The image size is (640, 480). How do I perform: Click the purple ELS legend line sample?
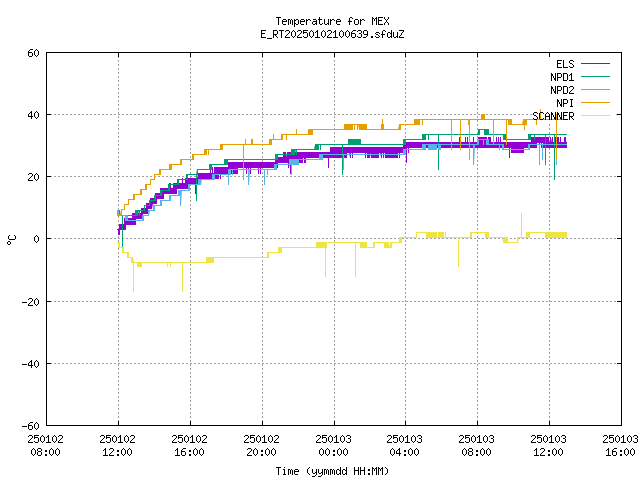click(595, 64)
